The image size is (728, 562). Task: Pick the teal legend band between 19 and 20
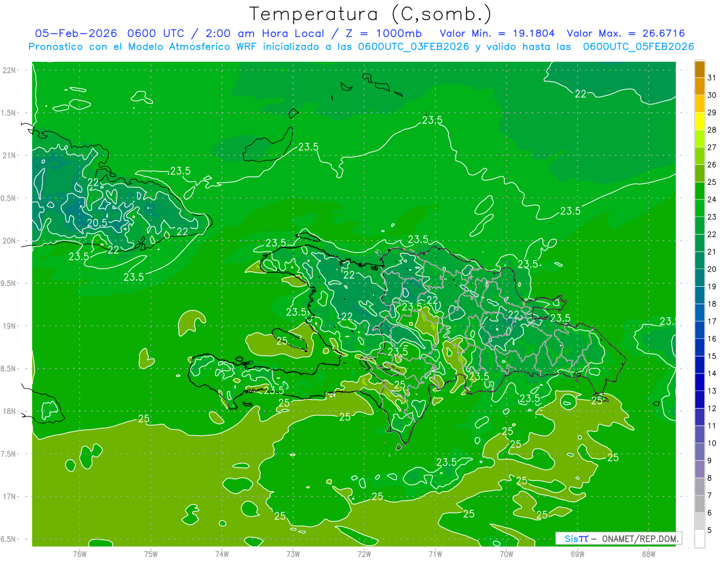(699, 278)
